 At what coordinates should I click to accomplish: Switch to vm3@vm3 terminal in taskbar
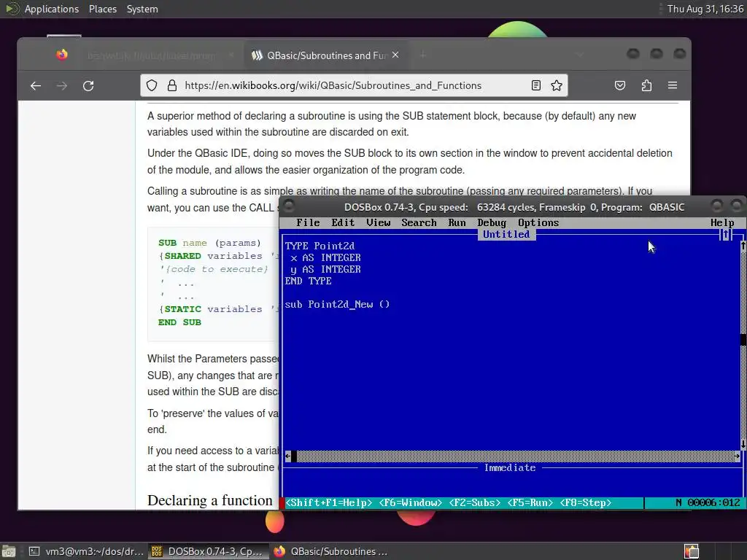86,551
